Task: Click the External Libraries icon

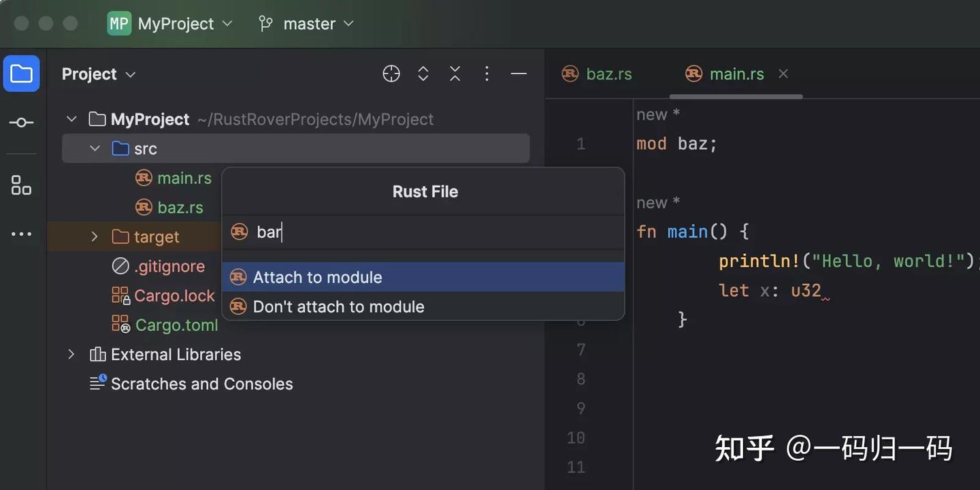Action: (97, 355)
